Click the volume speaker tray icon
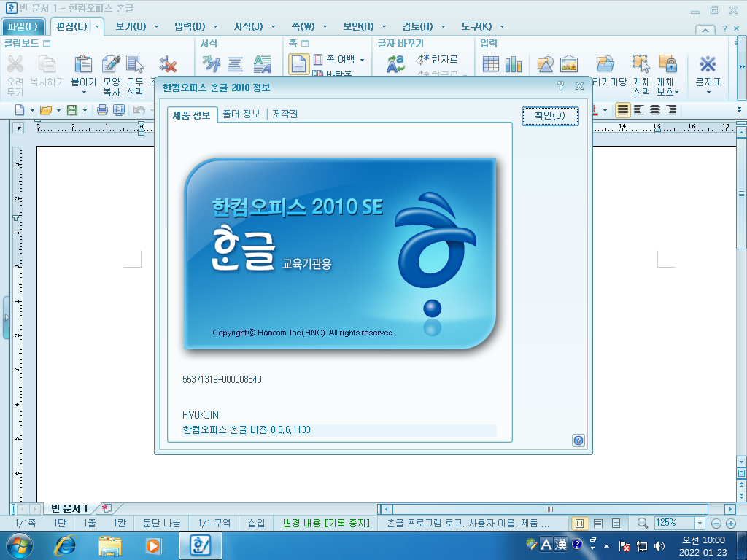The image size is (747, 560). [659, 546]
